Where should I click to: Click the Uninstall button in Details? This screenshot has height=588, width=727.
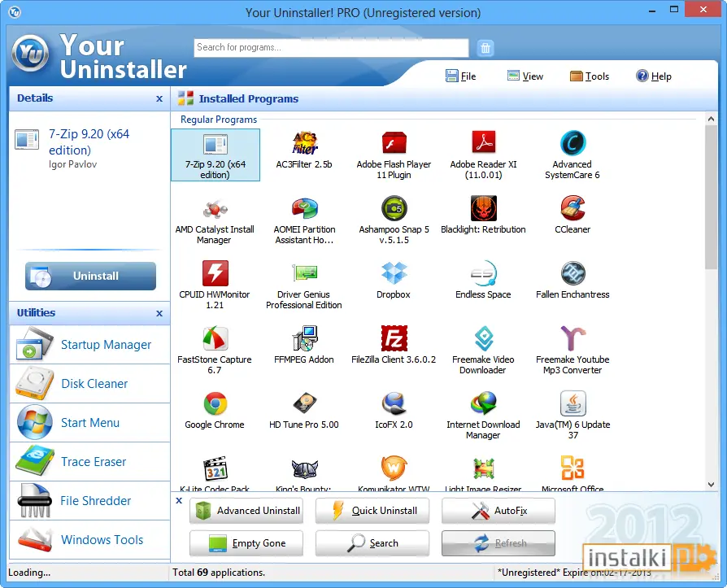(90, 276)
